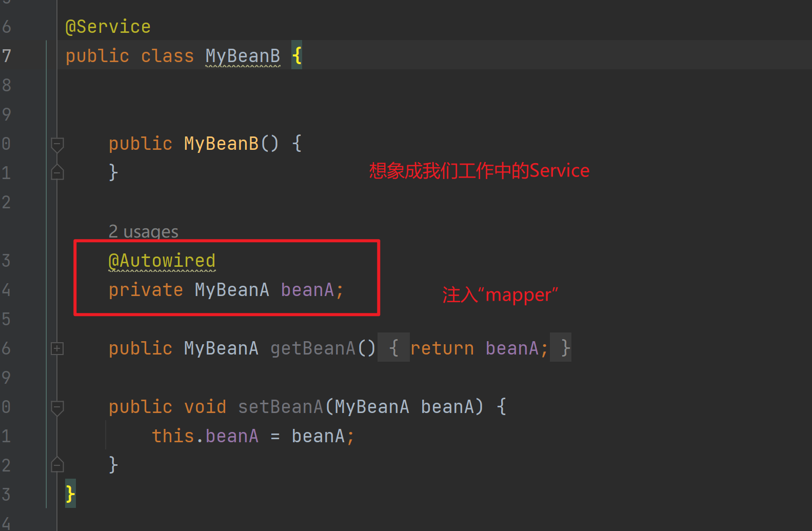Click the 'class' keyword in the class declaration
This screenshot has height=531, width=812.
[x=167, y=56]
